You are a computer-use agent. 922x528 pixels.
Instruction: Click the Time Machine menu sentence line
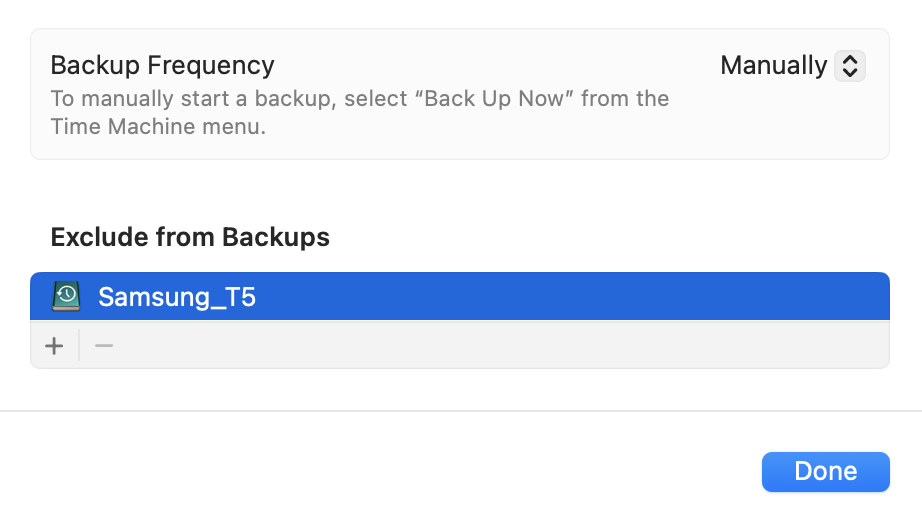(x=158, y=126)
